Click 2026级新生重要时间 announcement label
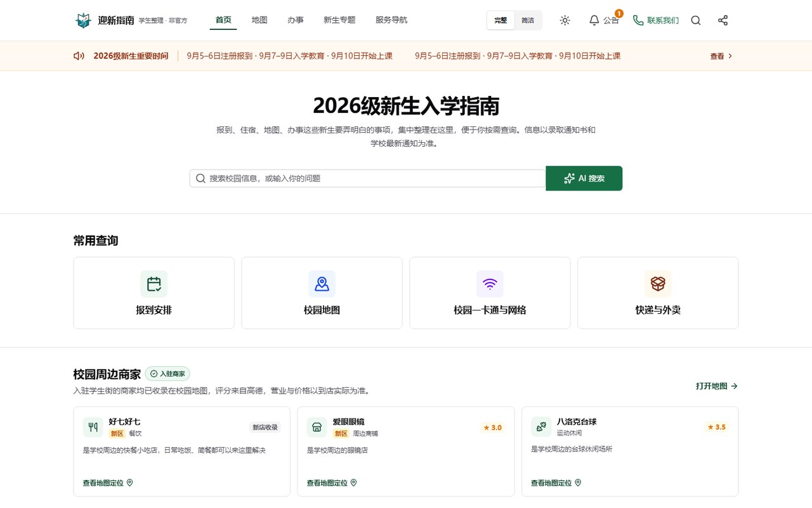Image resolution: width=812 pixels, height=508 pixels. 131,56
